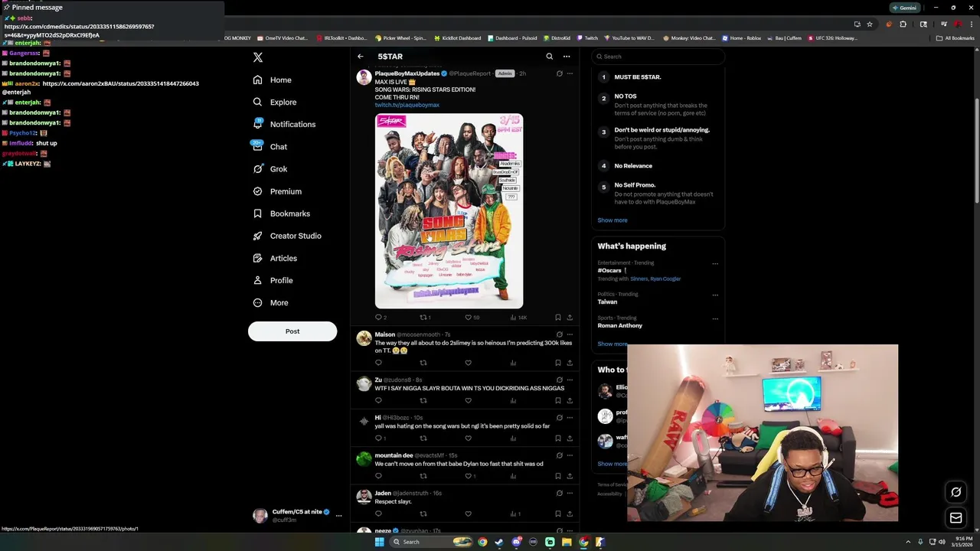
Task: Like Maison's post
Action: pos(469,363)
